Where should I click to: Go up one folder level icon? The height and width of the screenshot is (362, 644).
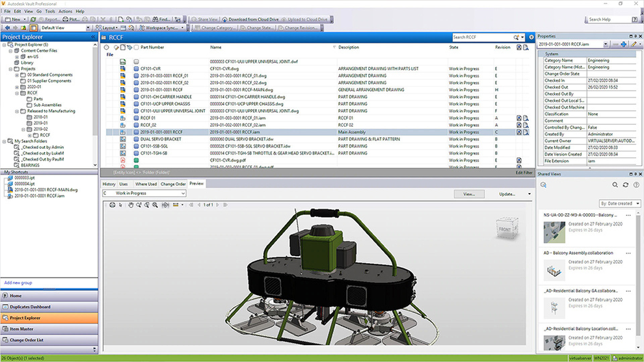tap(23, 28)
